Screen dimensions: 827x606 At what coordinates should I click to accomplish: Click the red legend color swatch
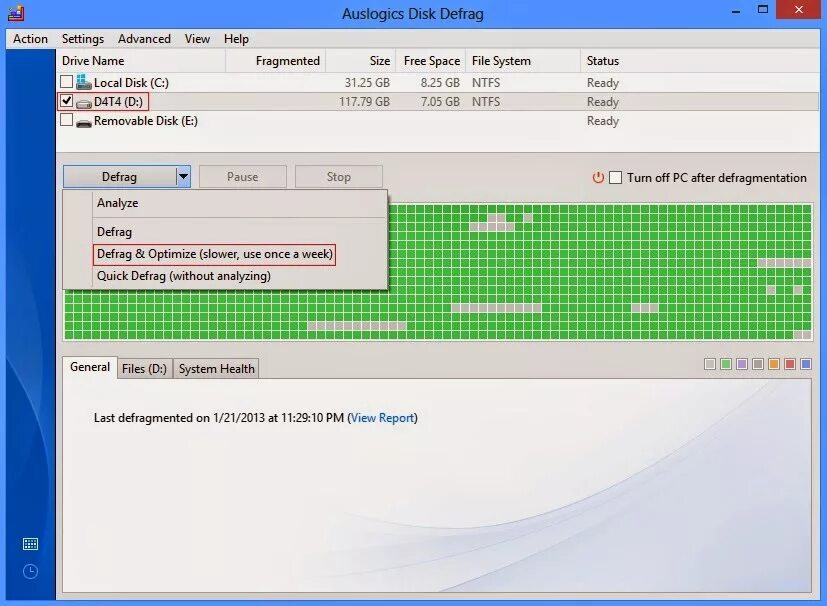tap(790, 364)
